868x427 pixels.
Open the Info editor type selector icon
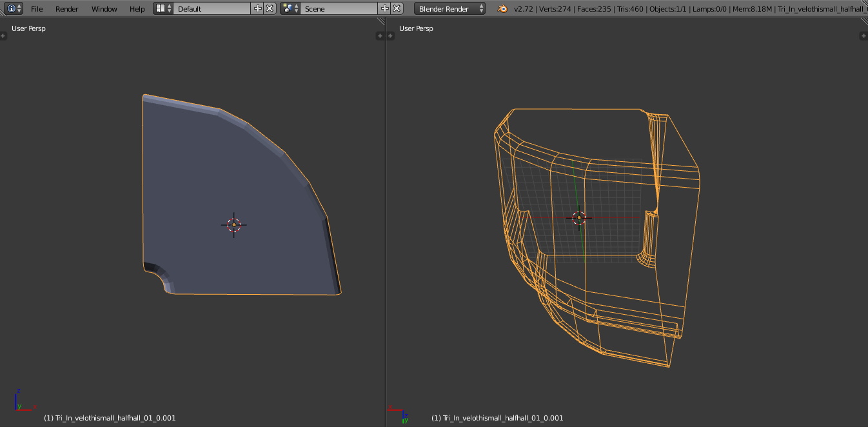[x=14, y=8]
